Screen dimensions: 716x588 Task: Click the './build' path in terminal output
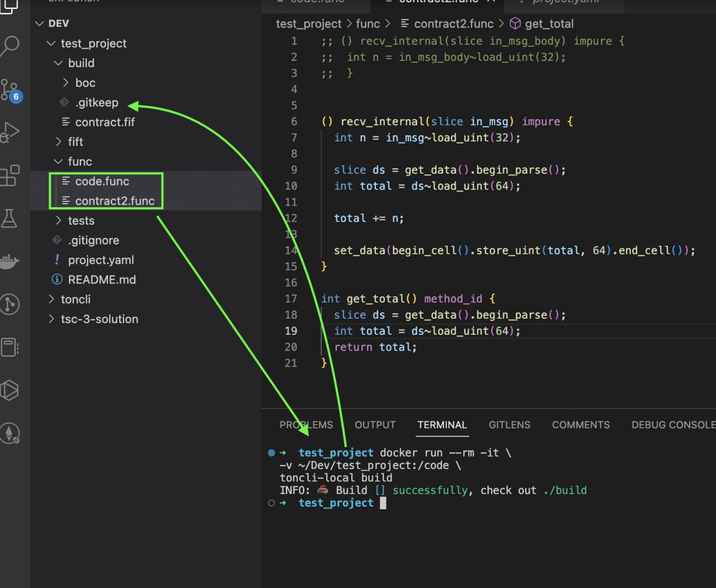click(565, 490)
